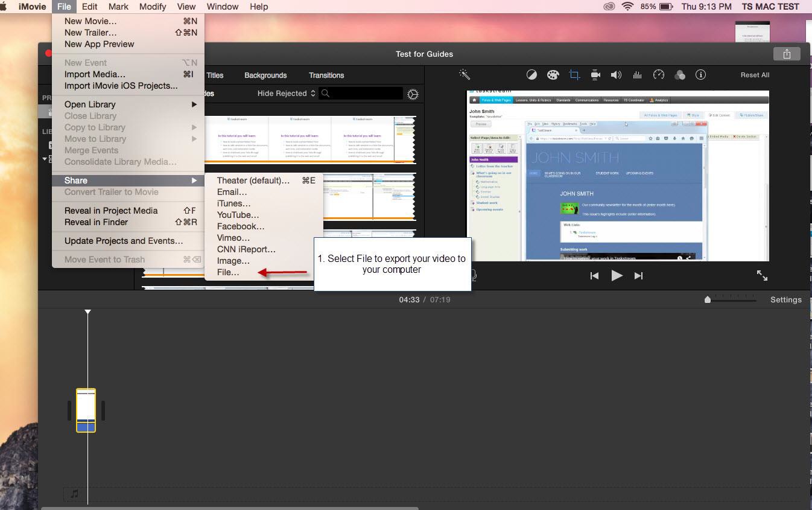
Task: Select New App Preview
Action: [128, 44]
